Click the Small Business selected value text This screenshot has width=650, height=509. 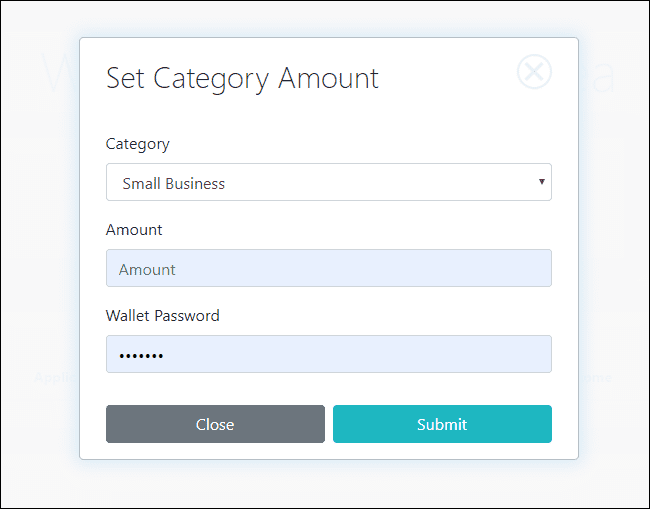tap(174, 184)
